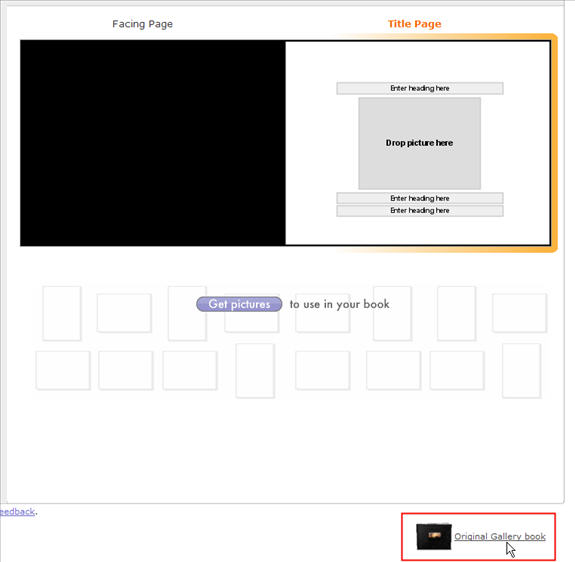Image resolution: width=575 pixels, height=562 pixels.
Task: Select the Title Page tab label
Action: (414, 24)
